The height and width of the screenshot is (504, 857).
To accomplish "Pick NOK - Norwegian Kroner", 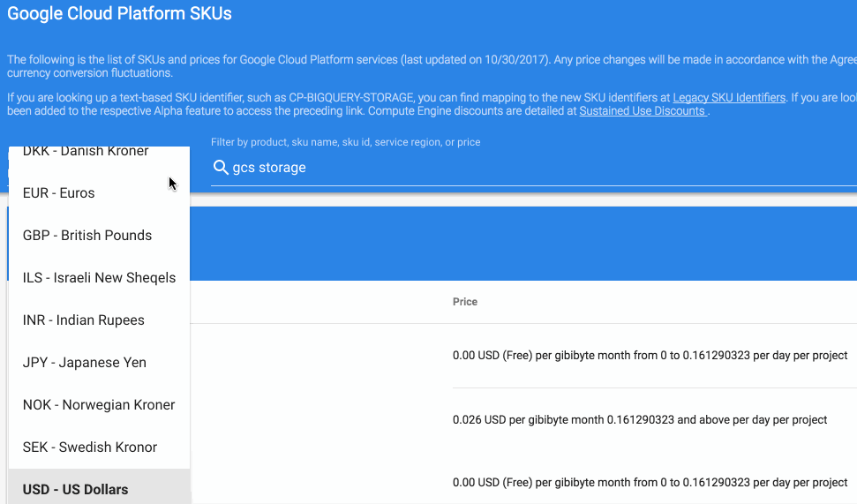I will 99,404.
